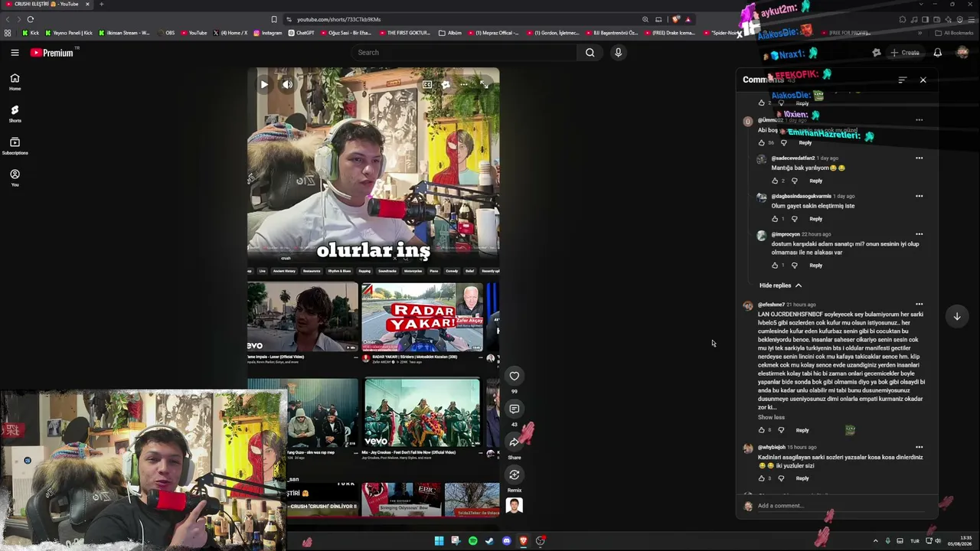Open Spotify from the taskbar

click(472, 541)
